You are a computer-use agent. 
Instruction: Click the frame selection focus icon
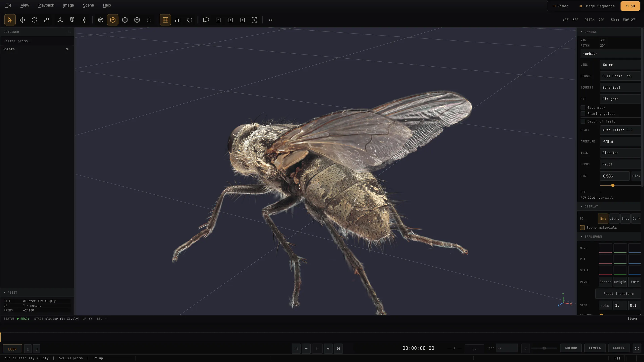[254, 20]
